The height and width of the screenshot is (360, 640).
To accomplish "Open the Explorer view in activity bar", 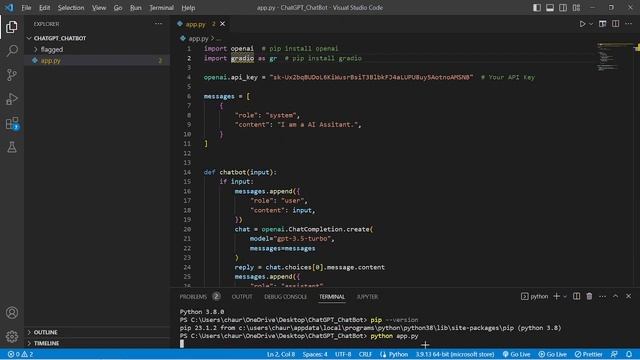I will (12, 27).
